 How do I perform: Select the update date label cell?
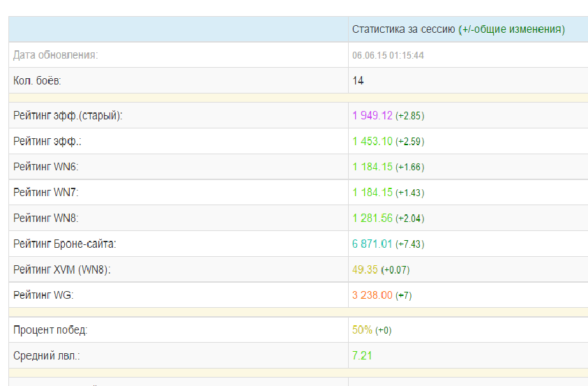click(179, 55)
